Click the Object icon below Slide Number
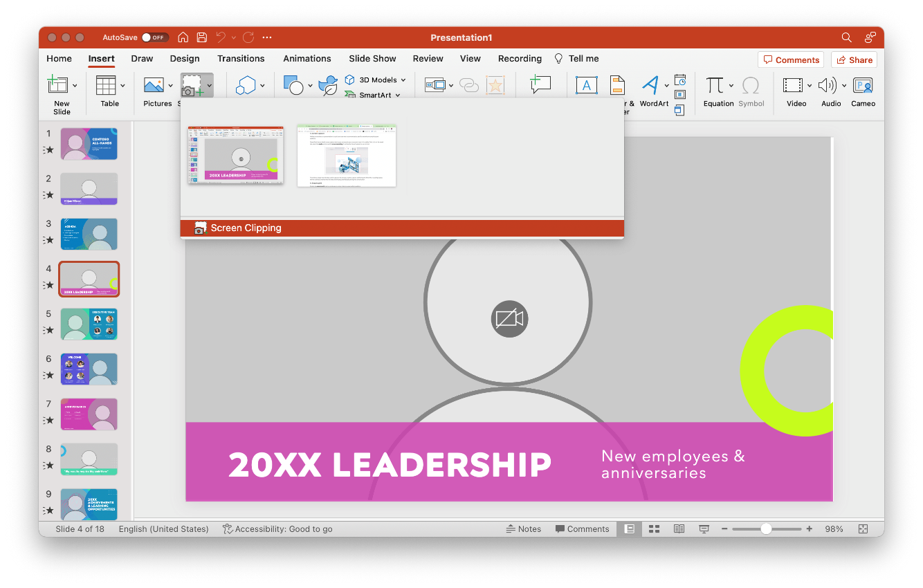 click(x=679, y=110)
